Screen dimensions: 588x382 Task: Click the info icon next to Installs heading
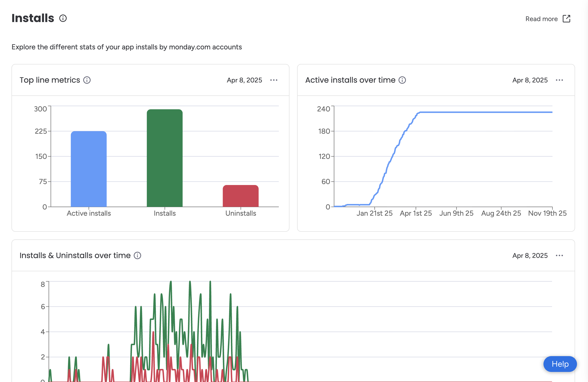63,18
